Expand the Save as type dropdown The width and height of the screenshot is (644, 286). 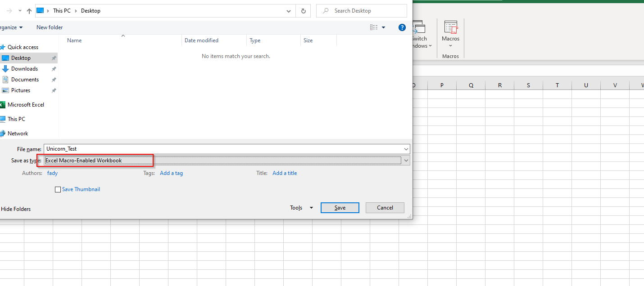tap(406, 161)
